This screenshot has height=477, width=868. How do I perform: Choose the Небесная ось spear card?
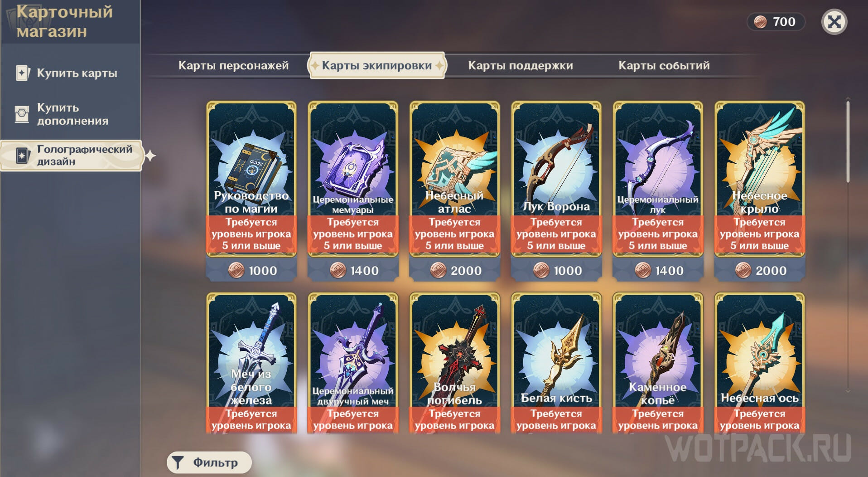(759, 363)
